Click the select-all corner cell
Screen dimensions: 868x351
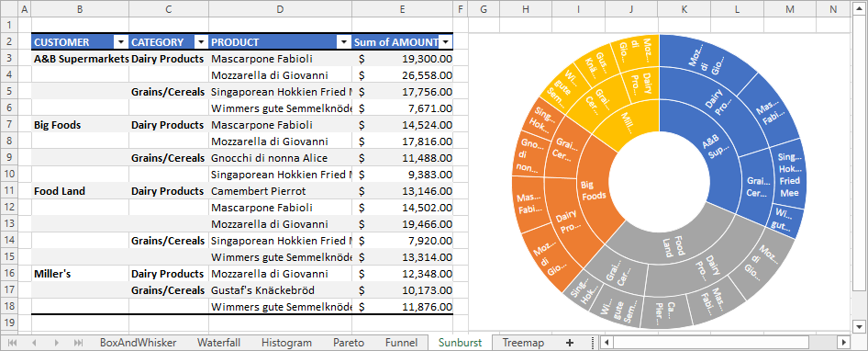[x=9, y=9]
